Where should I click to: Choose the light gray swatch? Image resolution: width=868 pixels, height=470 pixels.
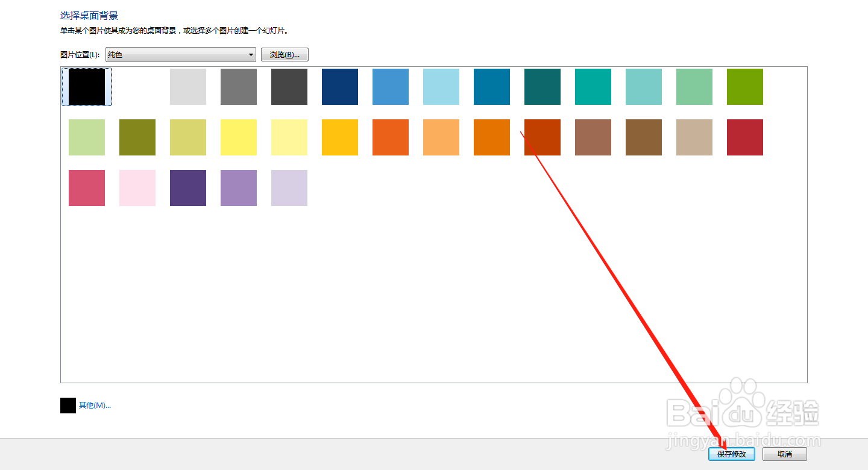tap(188, 87)
